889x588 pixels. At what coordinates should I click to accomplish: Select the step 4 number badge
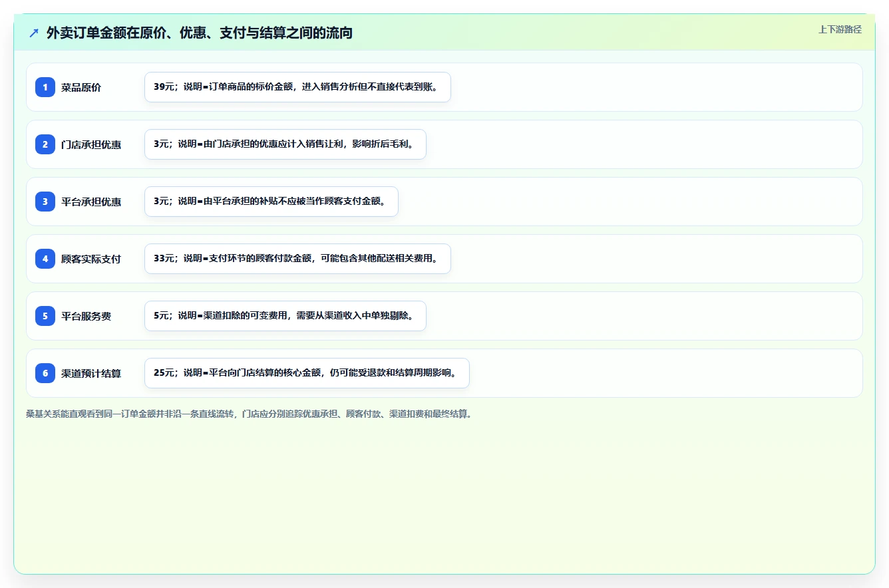(x=45, y=259)
